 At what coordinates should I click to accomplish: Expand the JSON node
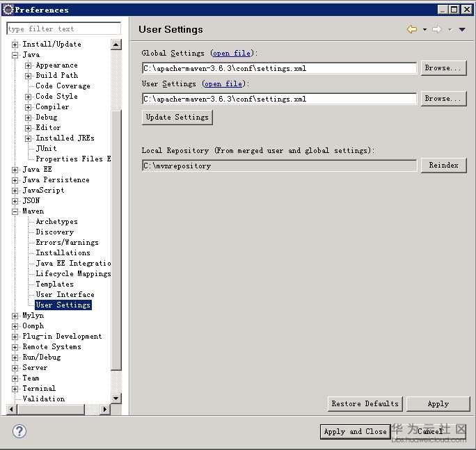pyautogui.click(x=15, y=201)
